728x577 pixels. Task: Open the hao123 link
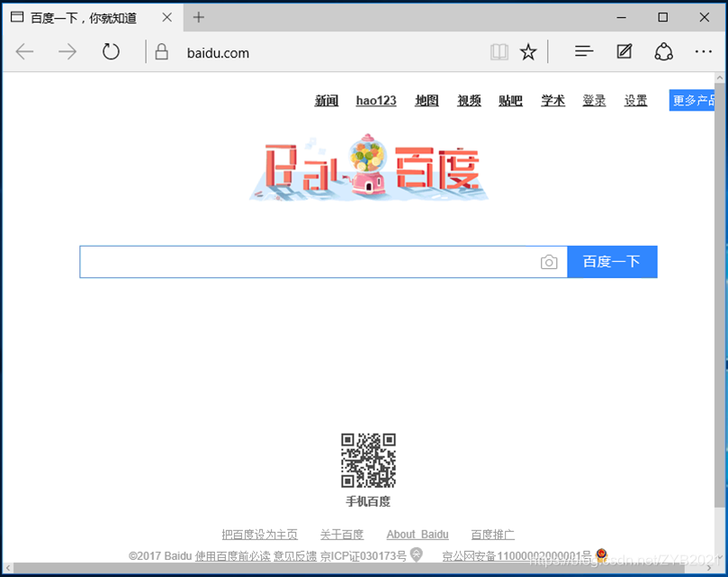point(376,100)
